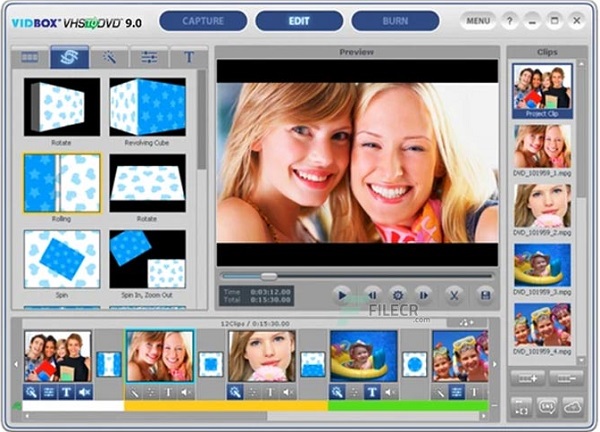Image resolution: width=600 pixels, height=432 pixels.
Task: Open the preview gear settings icon
Action: pyautogui.click(x=398, y=295)
